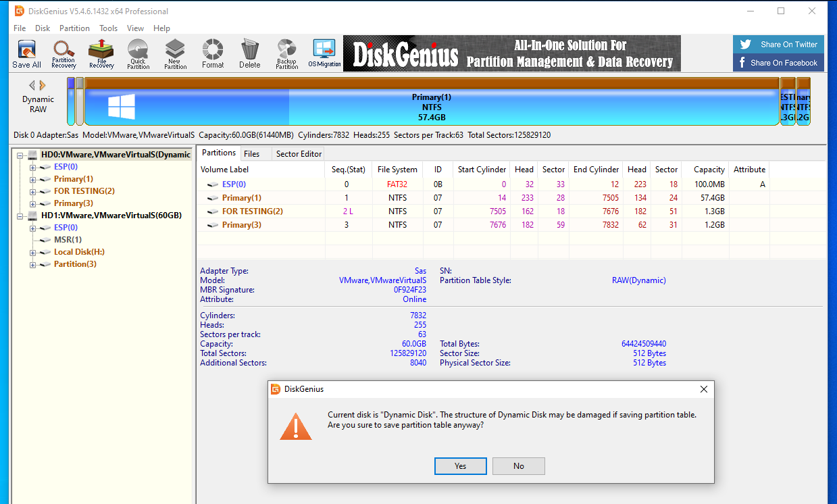This screenshot has height=504, width=837.
Task: Select the Partitions tab
Action: click(219, 153)
